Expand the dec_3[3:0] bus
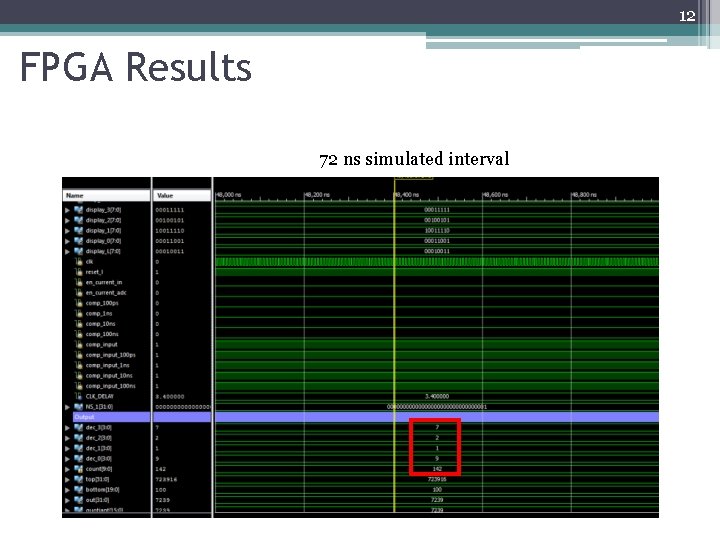The height and width of the screenshot is (540, 720). [68, 428]
